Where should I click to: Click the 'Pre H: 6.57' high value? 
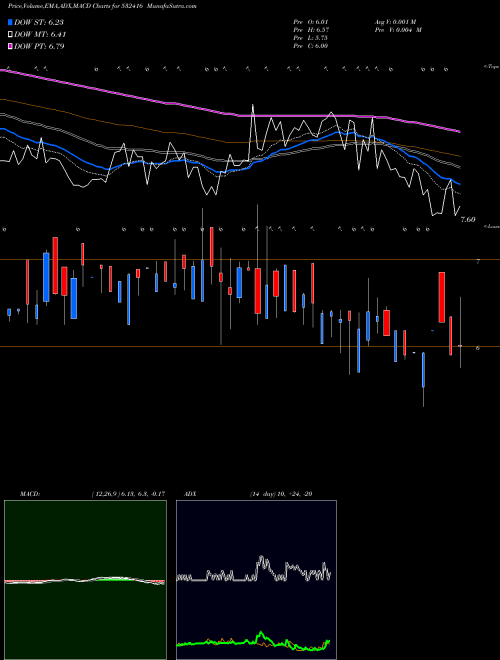311,30
